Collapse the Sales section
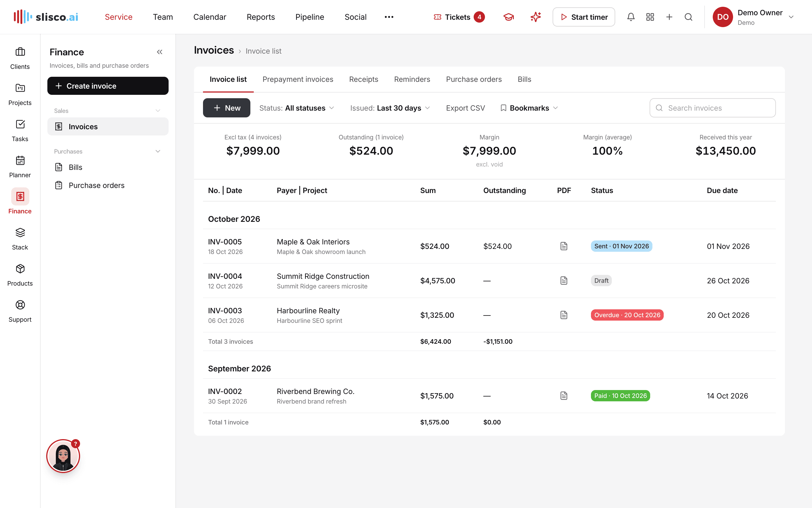 point(158,111)
